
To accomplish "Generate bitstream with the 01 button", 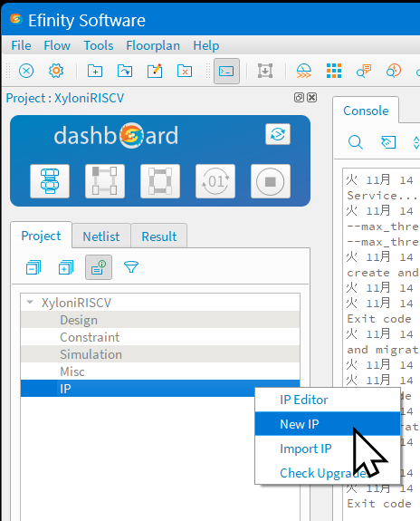I will (215, 181).
